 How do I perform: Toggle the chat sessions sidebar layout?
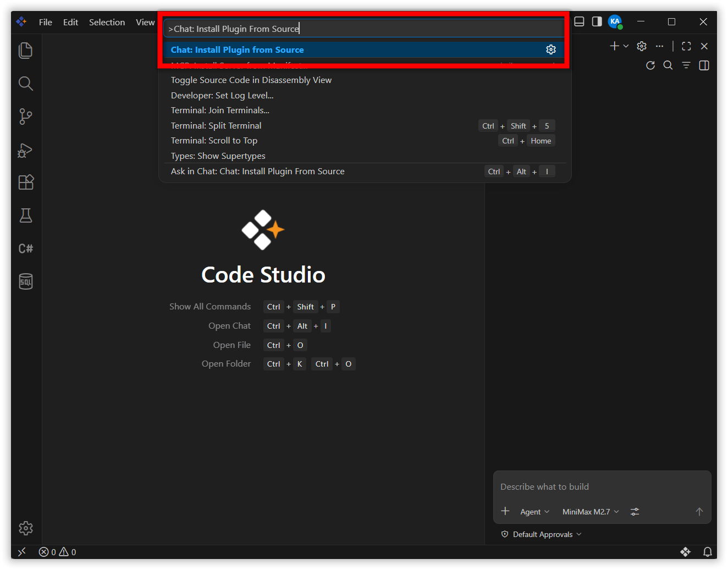pos(704,65)
